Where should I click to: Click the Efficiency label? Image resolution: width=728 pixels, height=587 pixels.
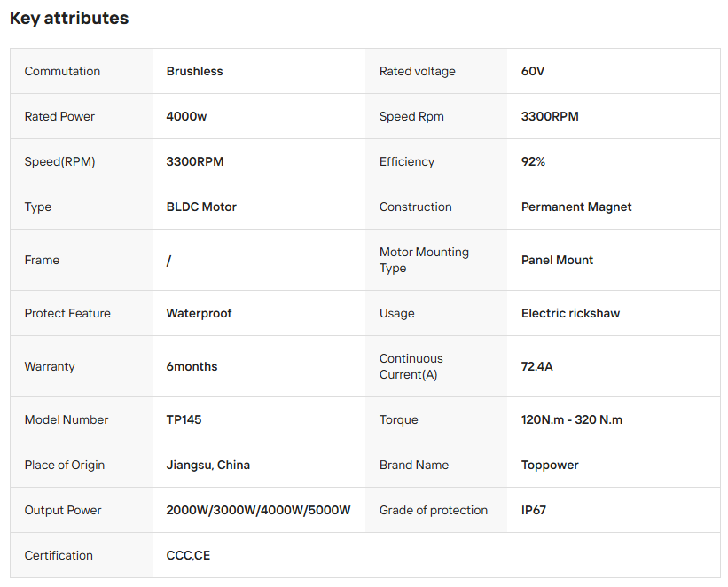(x=407, y=161)
